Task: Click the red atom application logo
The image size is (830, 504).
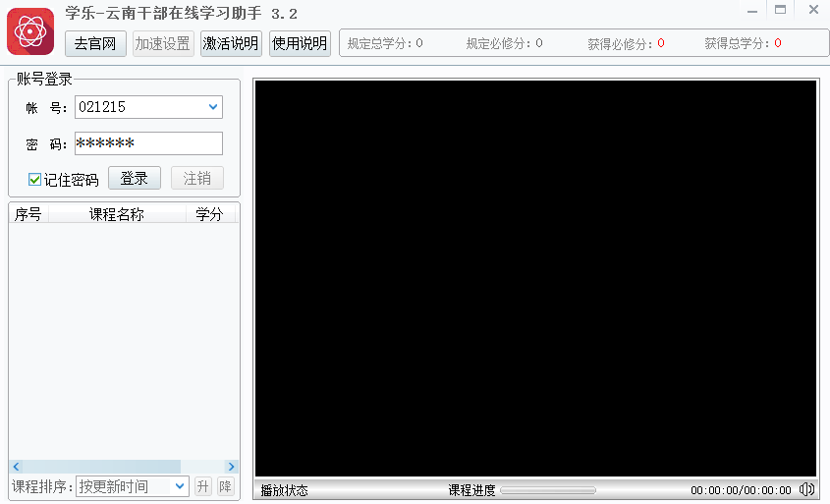Action: [30, 31]
